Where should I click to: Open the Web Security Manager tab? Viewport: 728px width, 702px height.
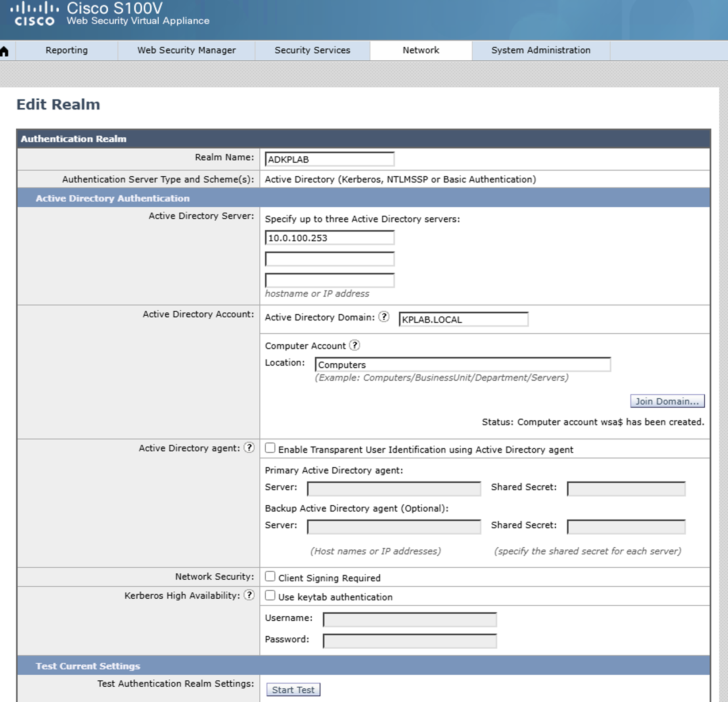point(186,50)
